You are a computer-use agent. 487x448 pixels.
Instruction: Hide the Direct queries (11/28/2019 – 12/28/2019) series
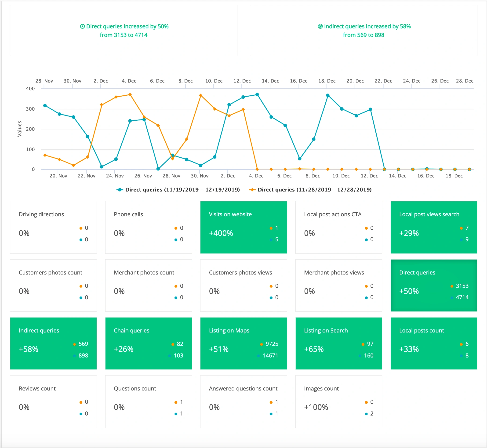pos(314,190)
